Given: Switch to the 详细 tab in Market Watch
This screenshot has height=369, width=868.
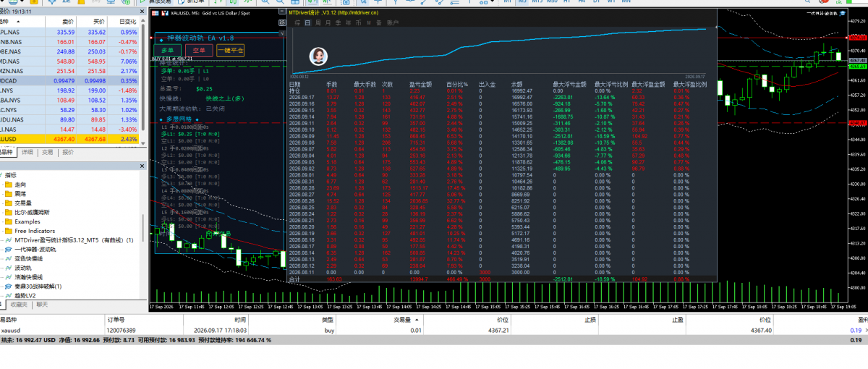Looking at the screenshot, I should pyautogui.click(x=27, y=153).
